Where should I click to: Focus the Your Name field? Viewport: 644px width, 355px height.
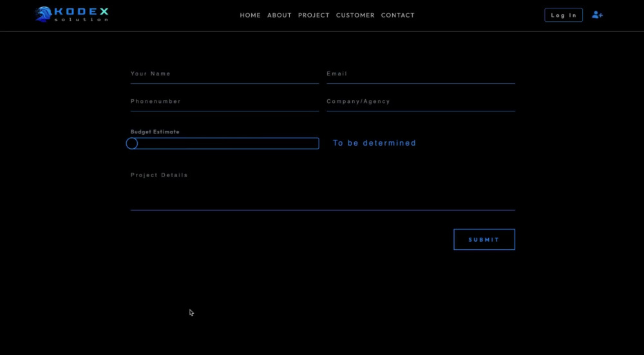(x=225, y=74)
